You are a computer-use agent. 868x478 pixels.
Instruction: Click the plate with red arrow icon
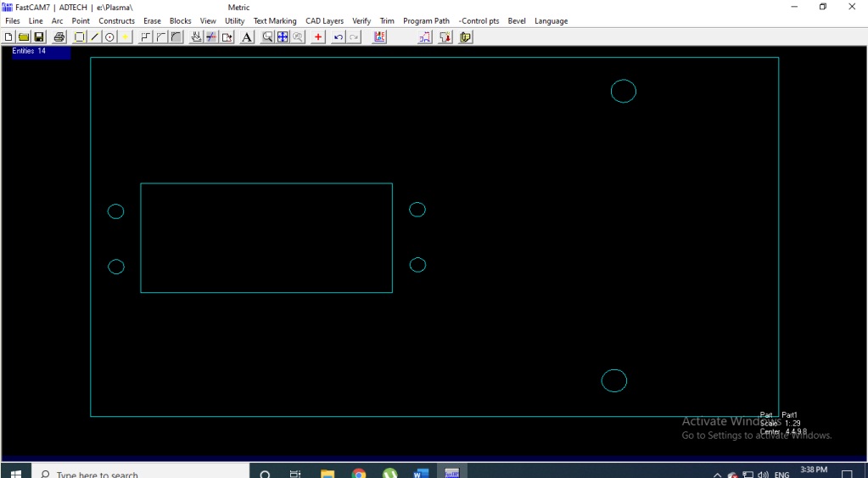point(445,37)
